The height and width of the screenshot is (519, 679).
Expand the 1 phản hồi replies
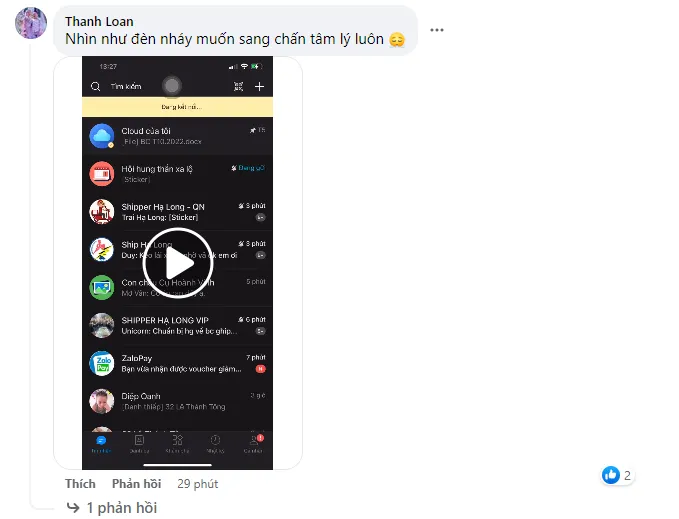122,507
